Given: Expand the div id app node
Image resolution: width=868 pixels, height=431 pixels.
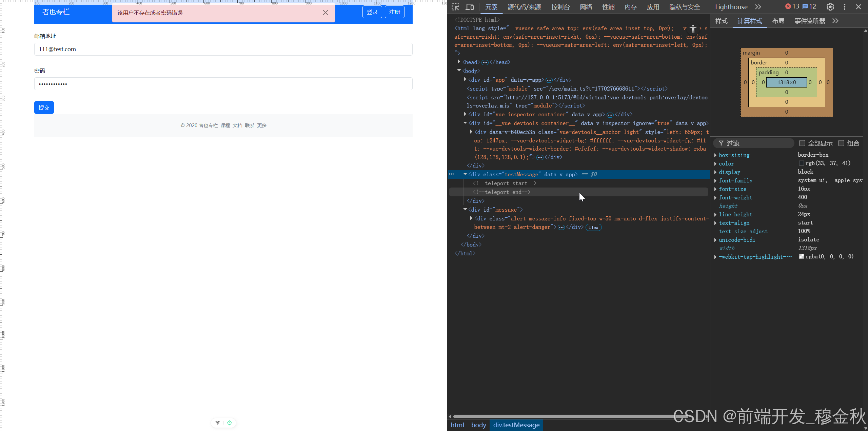Looking at the screenshot, I should coord(465,79).
